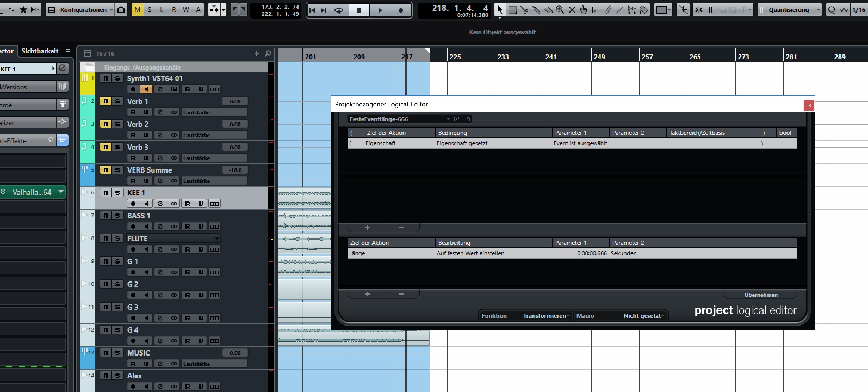Switch to the Sichtbarkeit tab

tap(40, 51)
